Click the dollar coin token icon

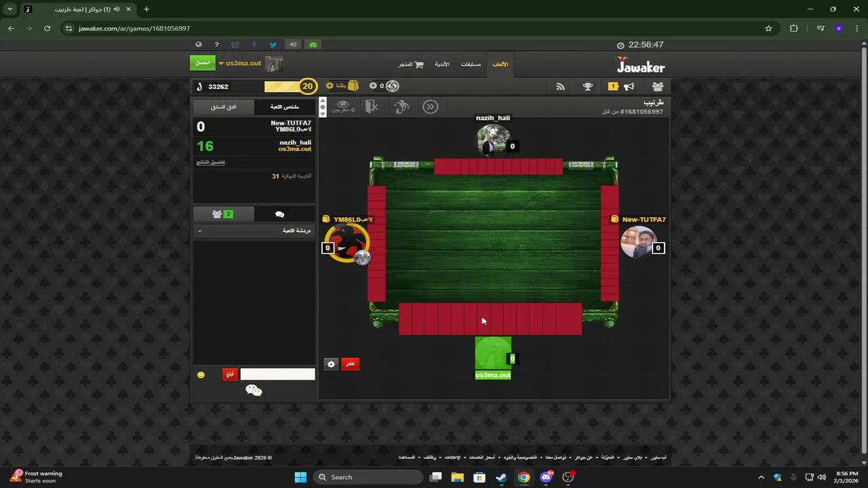click(x=392, y=86)
